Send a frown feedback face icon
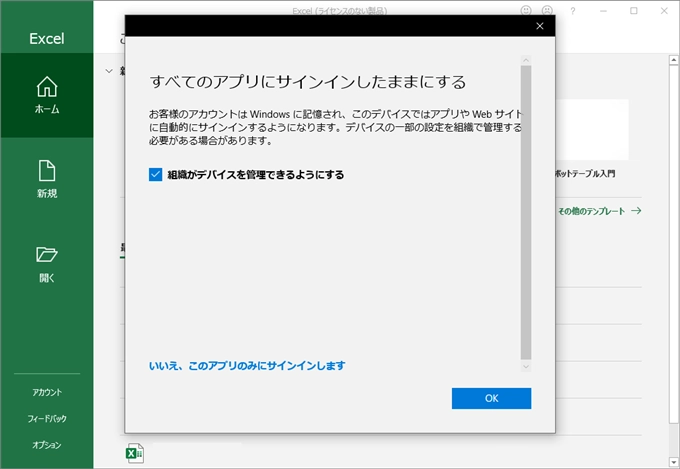This screenshot has height=469, width=680. (547, 10)
